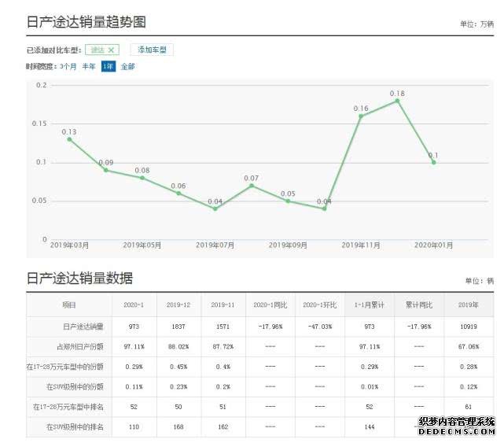The height and width of the screenshot is (443, 504).
Task: Click the 61 yearly ranking cell
Action: 469,407
